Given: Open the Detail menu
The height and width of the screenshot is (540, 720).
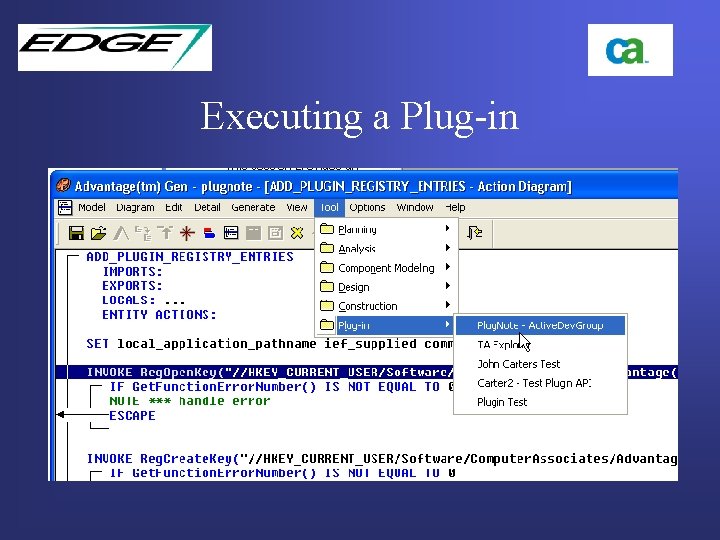Looking at the screenshot, I should coord(207,208).
